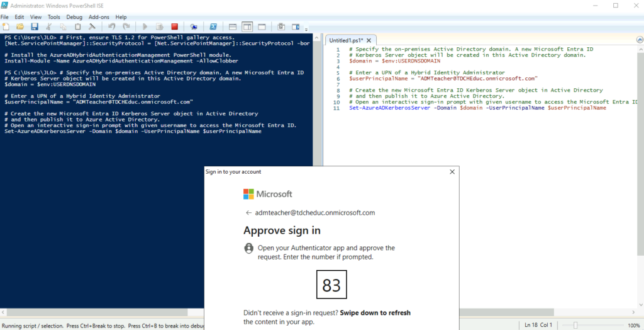Viewport: 644px width, 330px height.
Task: Click the Open Script folder icon
Action: coord(20,27)
